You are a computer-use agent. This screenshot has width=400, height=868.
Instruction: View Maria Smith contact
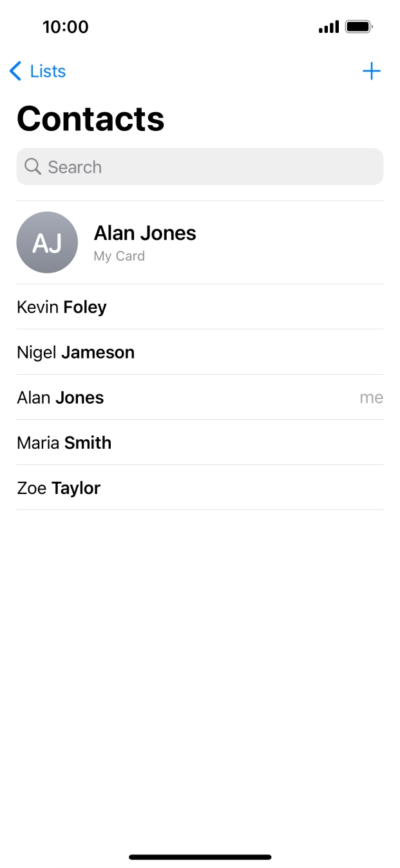[x=64, y=442]
